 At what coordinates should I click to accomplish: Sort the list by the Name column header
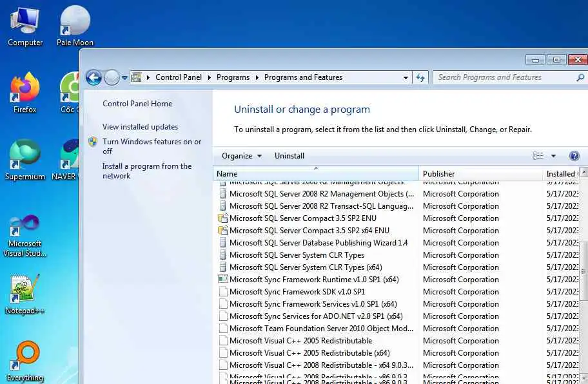(316, 174)
